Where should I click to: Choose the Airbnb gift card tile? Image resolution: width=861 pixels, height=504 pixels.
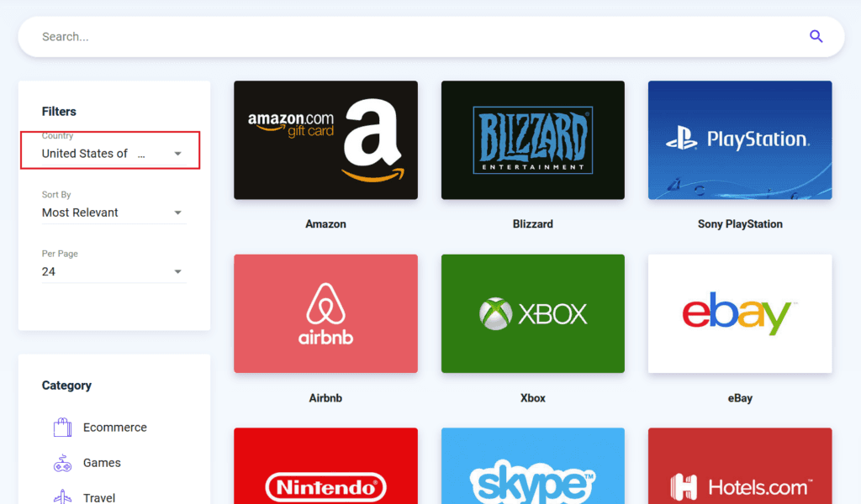[x=325, y=313]
